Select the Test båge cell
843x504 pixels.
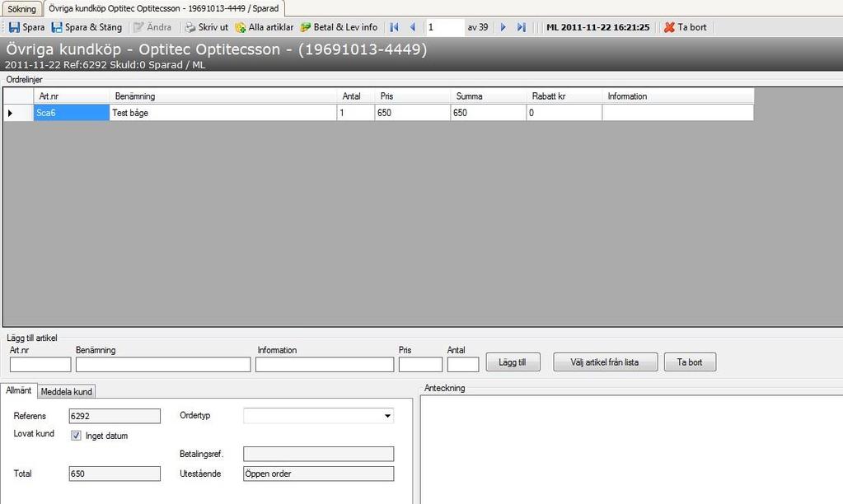click(x=223, y=113)
